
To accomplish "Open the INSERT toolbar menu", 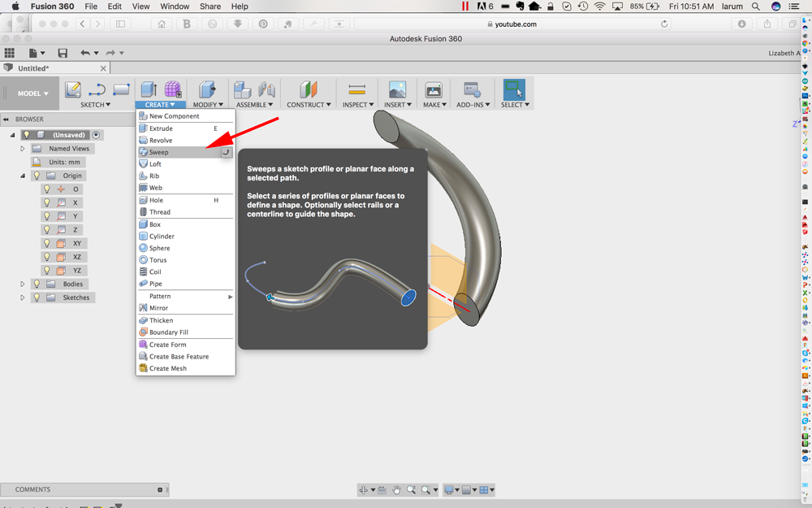I will pyautogui.click(x=398, y=105).
